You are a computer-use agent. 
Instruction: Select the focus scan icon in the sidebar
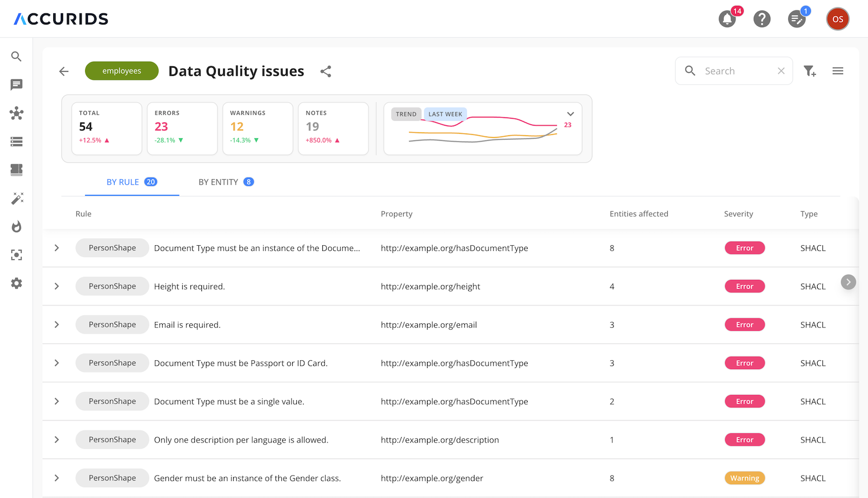16,254
